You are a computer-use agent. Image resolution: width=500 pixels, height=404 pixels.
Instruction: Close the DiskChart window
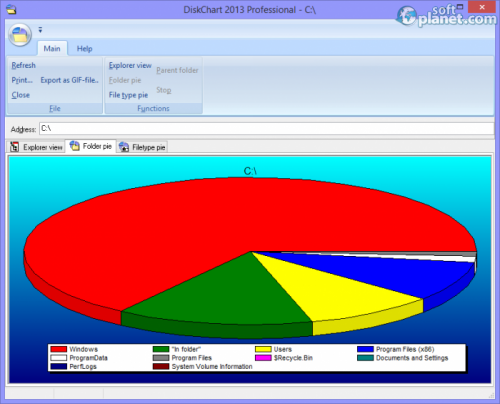[x=481, y=7]
